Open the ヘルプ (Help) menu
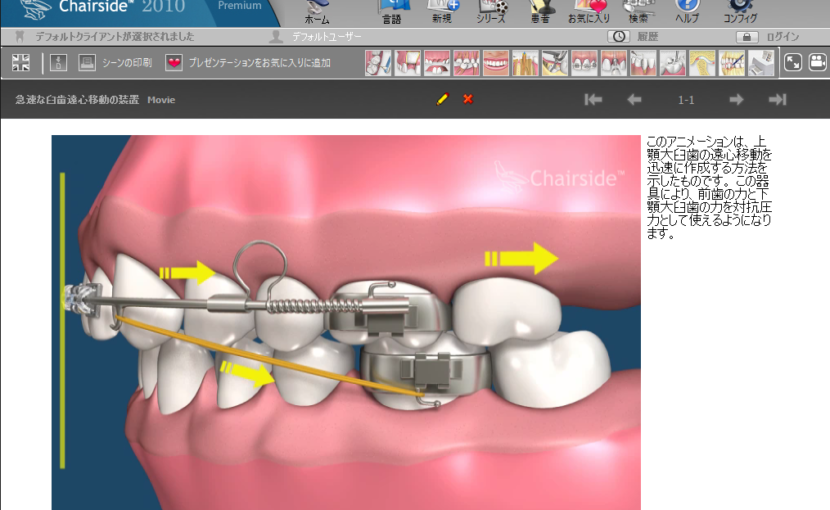The image size is (830, 510). click(x=687, y=13)
